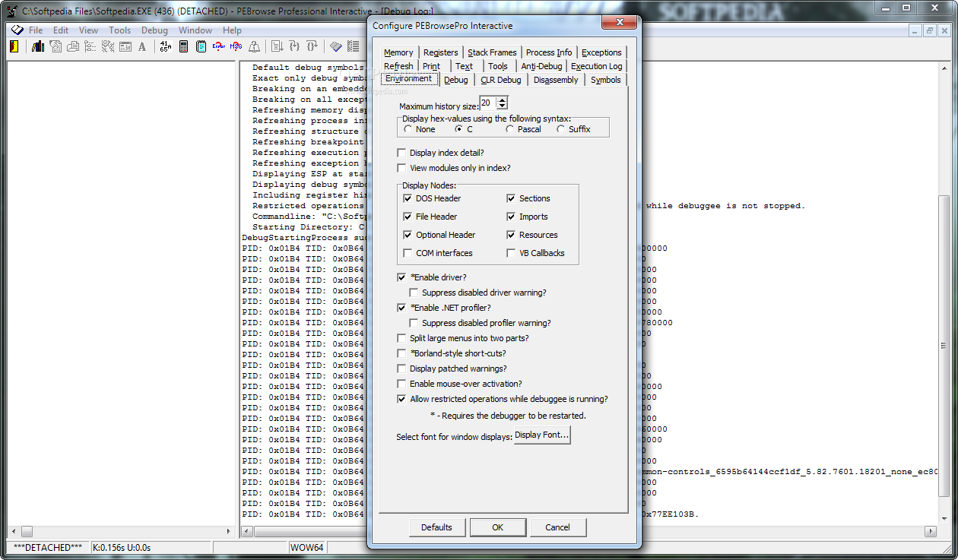The image size is (958, 560).
Task: Click the Display Font... button
Action: click(x=542, y=435)
